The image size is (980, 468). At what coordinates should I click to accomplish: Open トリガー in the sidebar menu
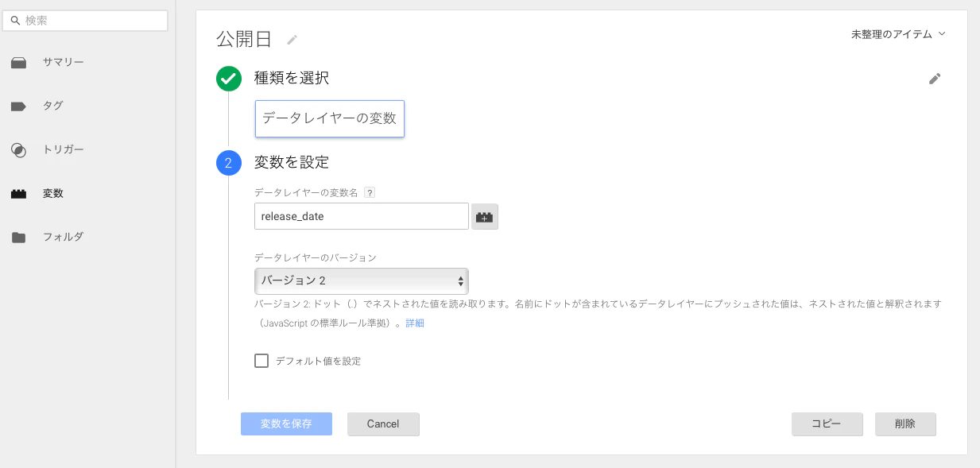tap(64, 149)
